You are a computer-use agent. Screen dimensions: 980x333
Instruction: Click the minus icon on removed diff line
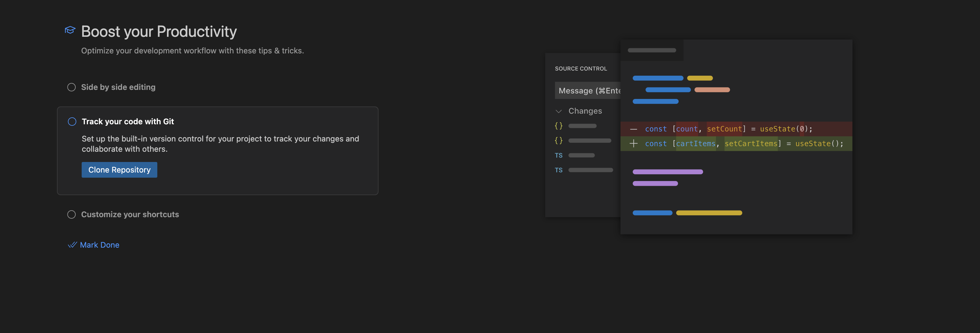pyautogui.click(x=633, y=129)
